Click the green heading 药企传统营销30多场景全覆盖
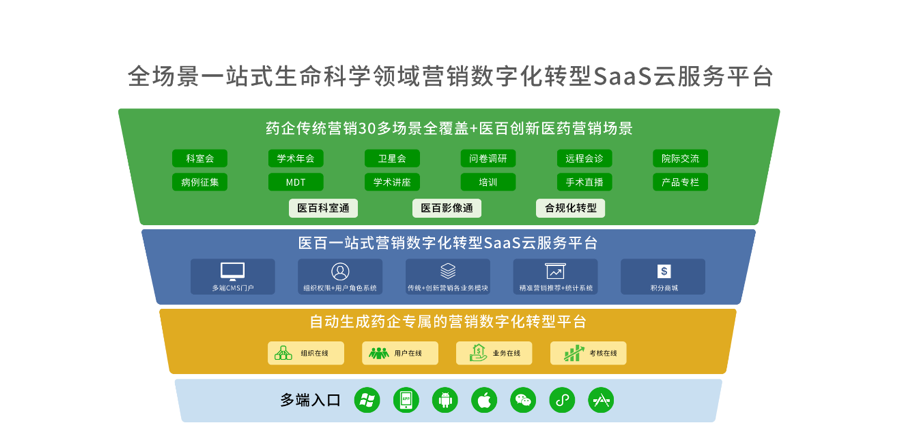 (x=367, y=128)
